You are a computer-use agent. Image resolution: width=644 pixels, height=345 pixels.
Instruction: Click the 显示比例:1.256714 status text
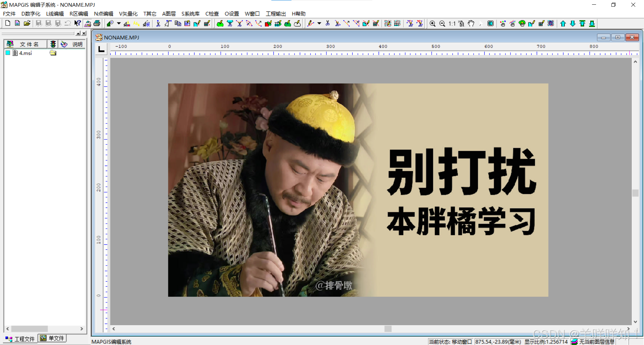[x=546, y=342]
